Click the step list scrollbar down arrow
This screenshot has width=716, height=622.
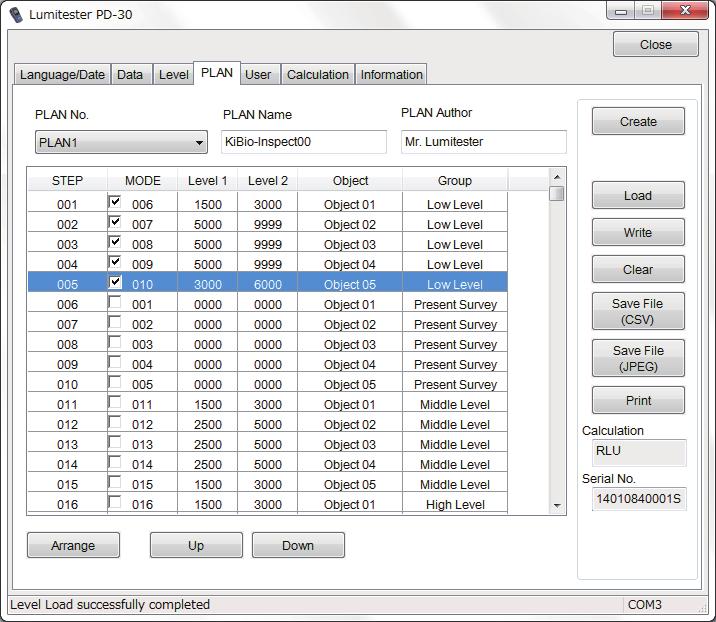click(557, 506)
